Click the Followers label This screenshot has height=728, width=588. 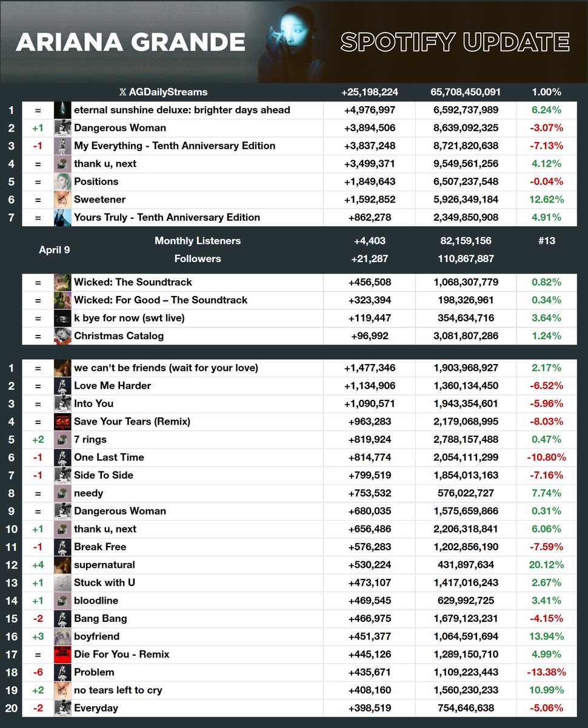point(198,258)
